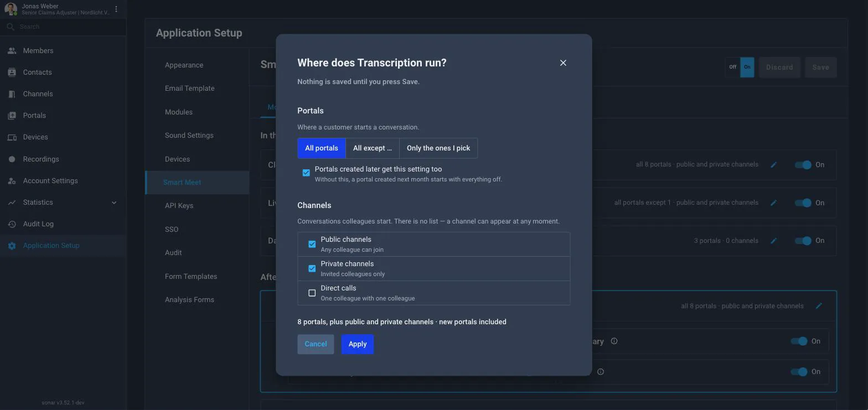Click pencil icon in '3 portals · 0 channels' row
The width and height of the screenshot is (868, 410).
[774, 241]
